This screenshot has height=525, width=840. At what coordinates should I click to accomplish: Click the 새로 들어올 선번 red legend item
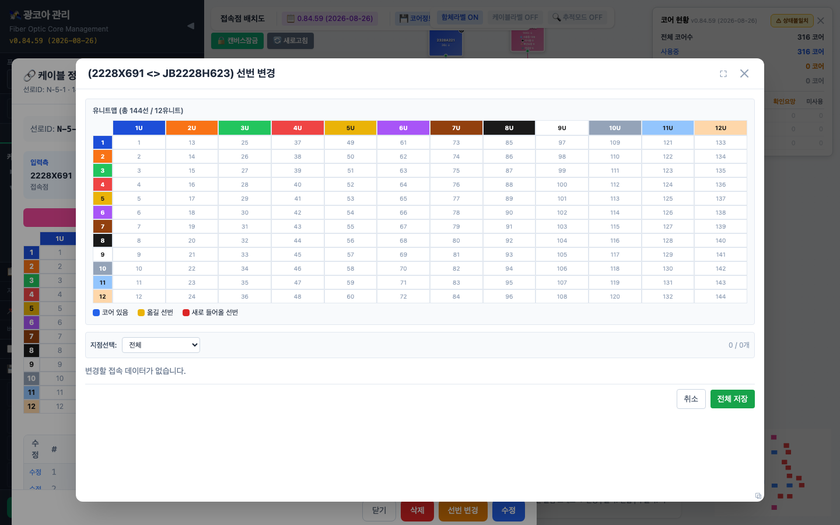click(x=211, y=312)
